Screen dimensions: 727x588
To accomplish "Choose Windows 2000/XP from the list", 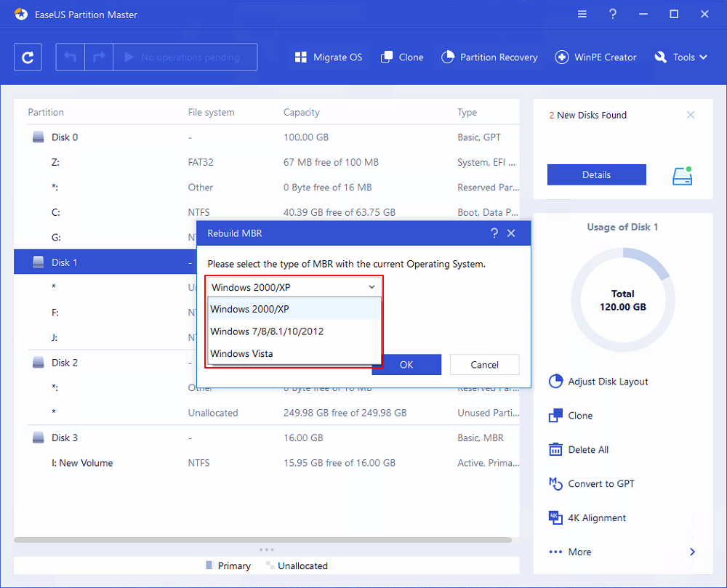I will pos(294,309).
